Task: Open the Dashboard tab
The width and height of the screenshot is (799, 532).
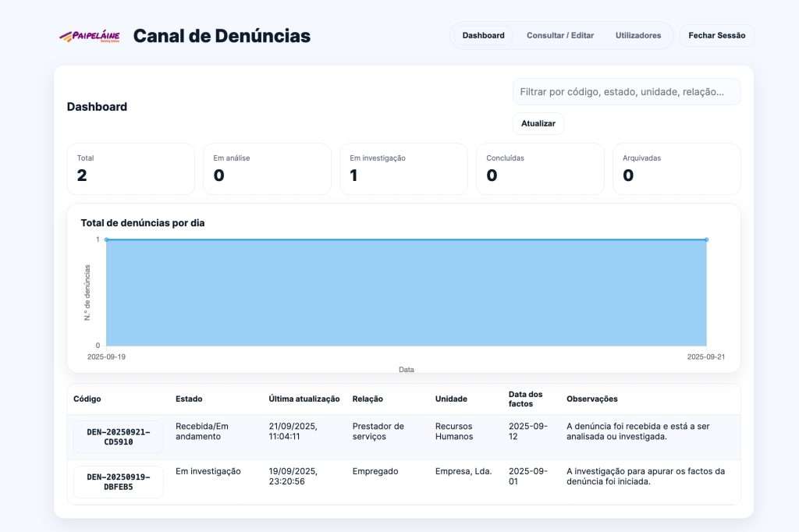Action: (483, 35)
